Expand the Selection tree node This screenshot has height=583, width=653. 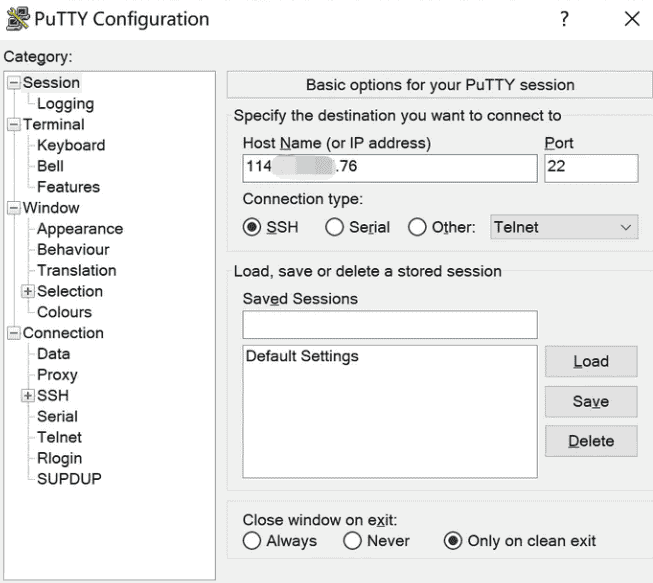click(x=28, y=291)
